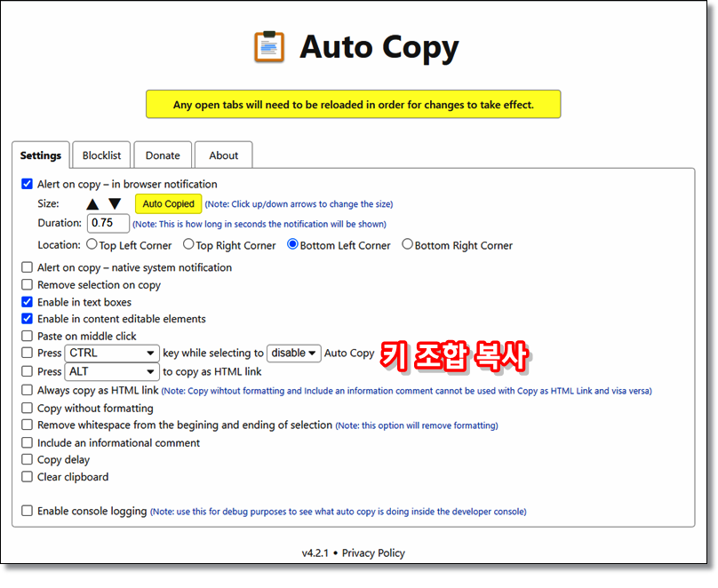Click the up arrow to increase notification size
Screen dimensions: 718x588
tap(93, 203)
